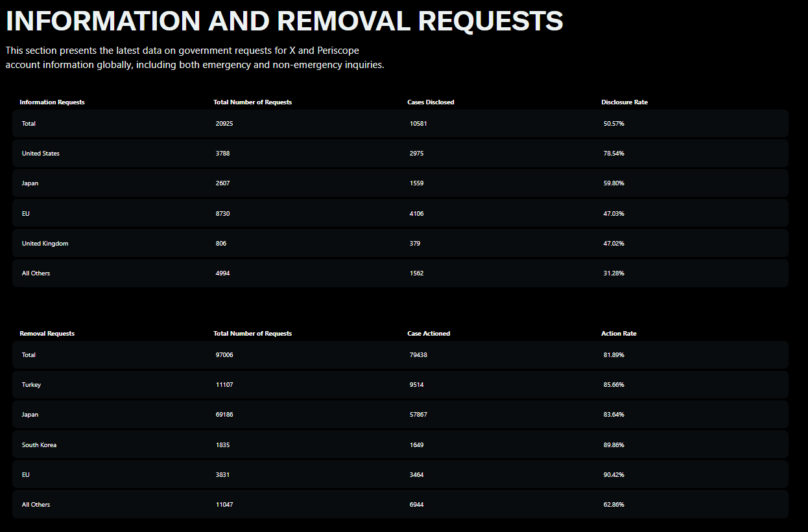Click the "Information and Removal Requests" heading
Image resolution: width=808 pixels, height=532 pixels.
285,21
